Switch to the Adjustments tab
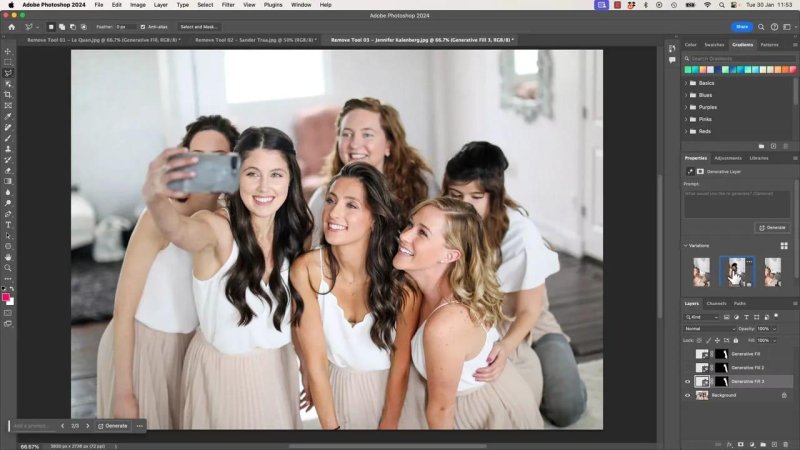Viewport: 800px width, 450px height. [728, 158]
